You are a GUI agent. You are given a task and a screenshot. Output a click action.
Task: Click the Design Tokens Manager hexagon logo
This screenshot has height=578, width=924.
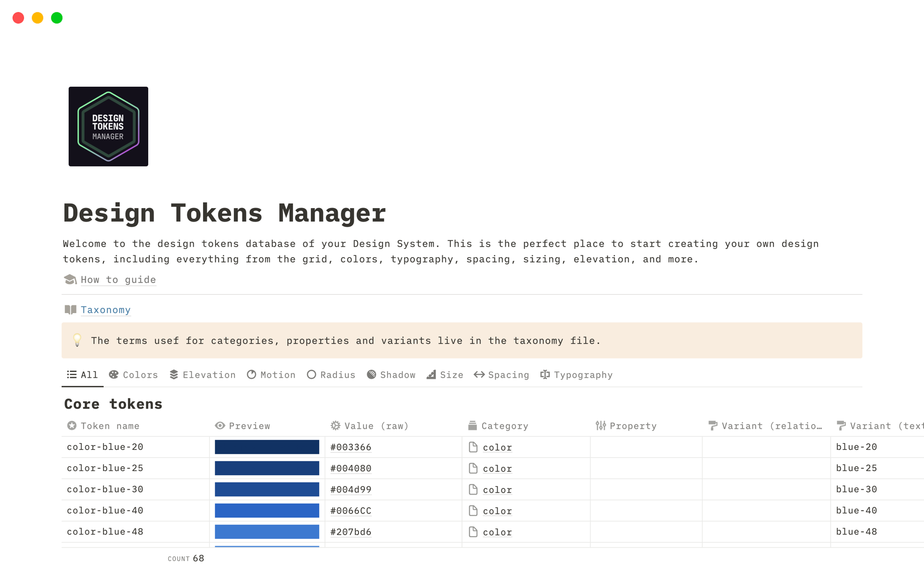click(x=108, y=126)
